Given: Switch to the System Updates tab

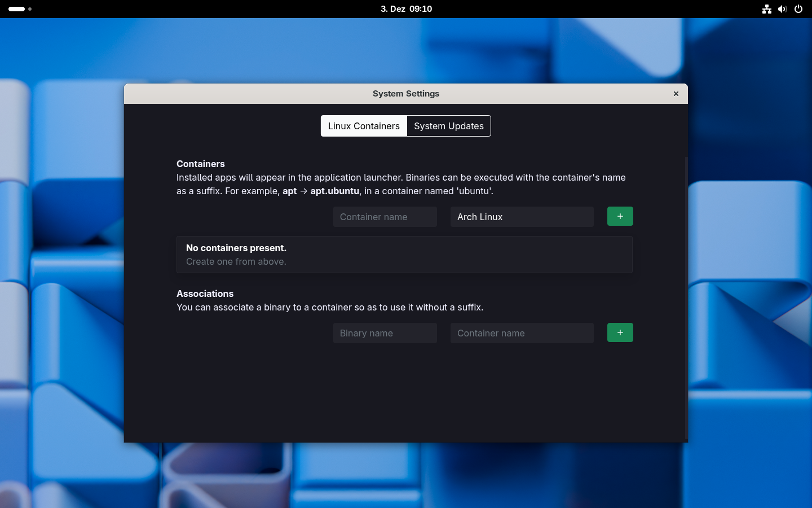Looking at the screenshot, I should point(448,126).
